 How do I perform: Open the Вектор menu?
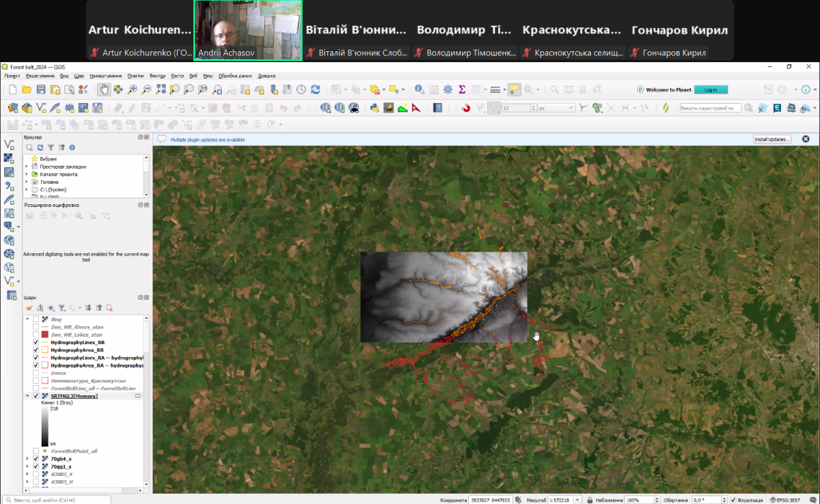[157, 76]
